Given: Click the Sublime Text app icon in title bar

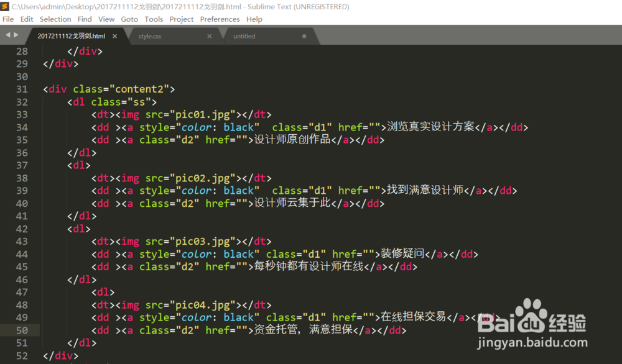Looking at the screenshot, I should pyautogui.click(x=5, y=6).
